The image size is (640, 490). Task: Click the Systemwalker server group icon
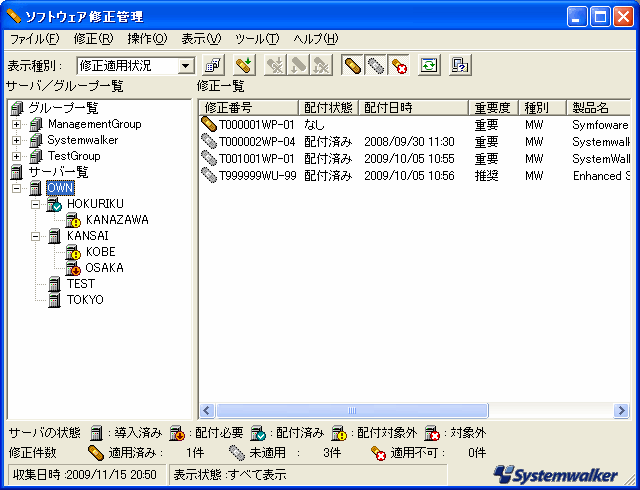click(36, 140)
